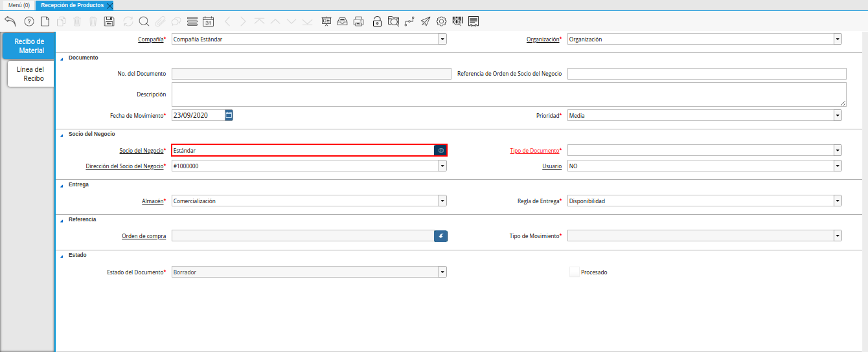Open the calendar 31 history icon
The height and width of the screenshot is (352, 868).
(208, 21)
